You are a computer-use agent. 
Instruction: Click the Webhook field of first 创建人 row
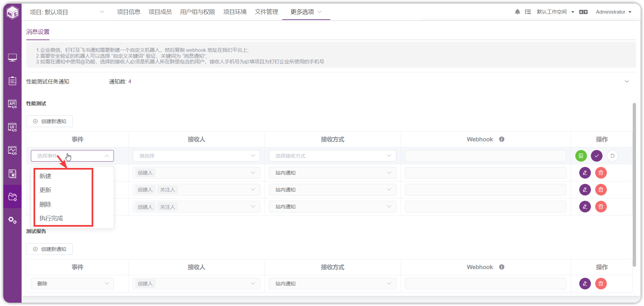[x=486, y=173]
